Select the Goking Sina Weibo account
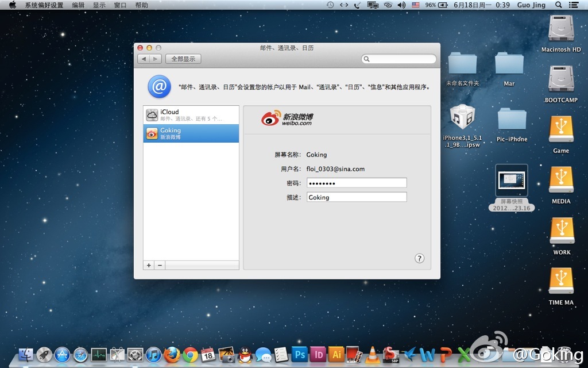The image size is (588, 368). 191,133
